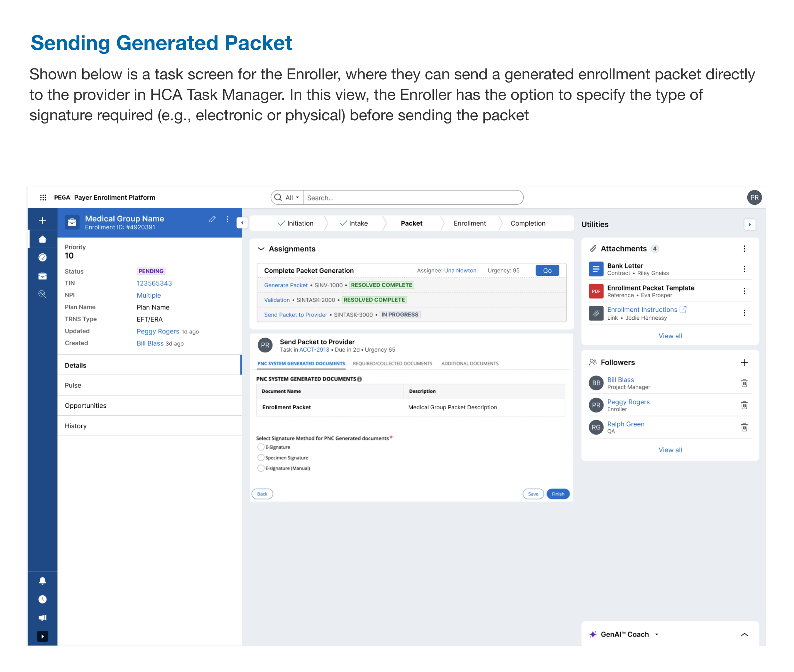This screenshot has width=794, height=672.
Task: Delete follower Bill Blass with trash icon
Action: 744,383
